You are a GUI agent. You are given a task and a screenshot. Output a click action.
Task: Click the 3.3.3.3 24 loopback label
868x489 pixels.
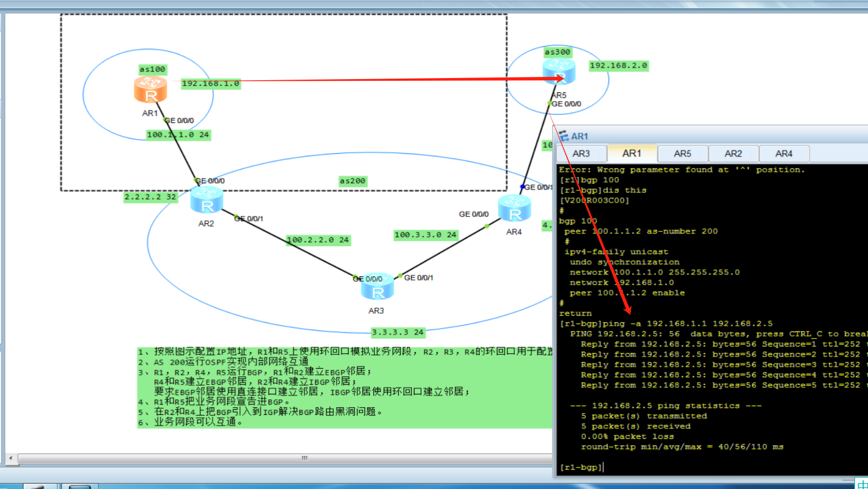click(398, 332)
